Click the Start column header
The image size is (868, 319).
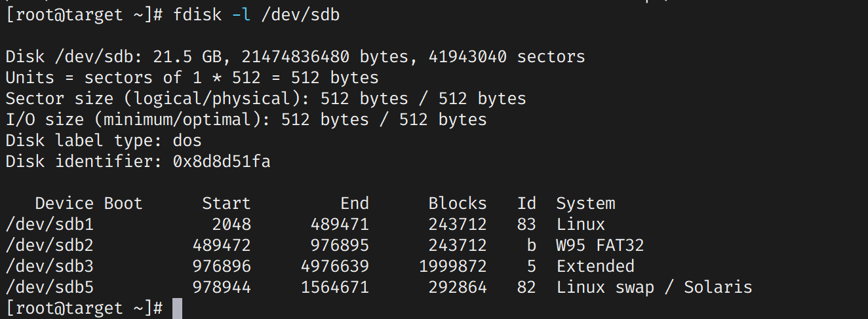(x=226, y=204)
